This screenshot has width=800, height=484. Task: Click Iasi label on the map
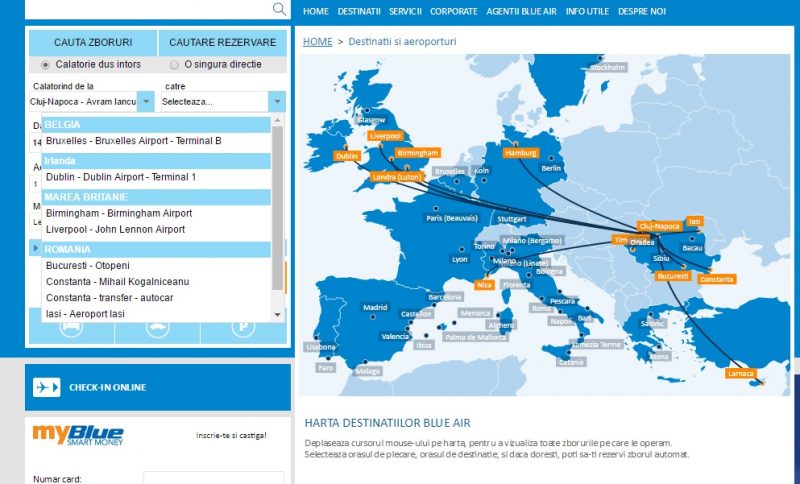pos(694,221)
